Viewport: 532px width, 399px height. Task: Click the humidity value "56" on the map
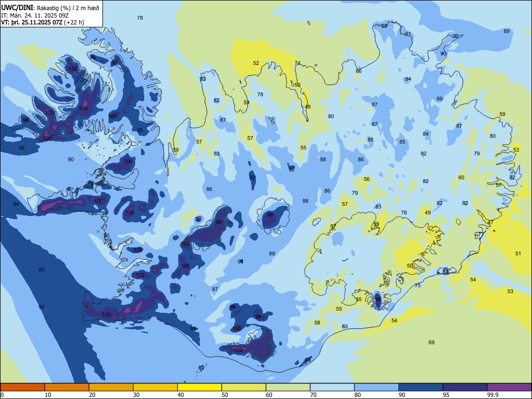pyautogui.click(x=367, y=179)
